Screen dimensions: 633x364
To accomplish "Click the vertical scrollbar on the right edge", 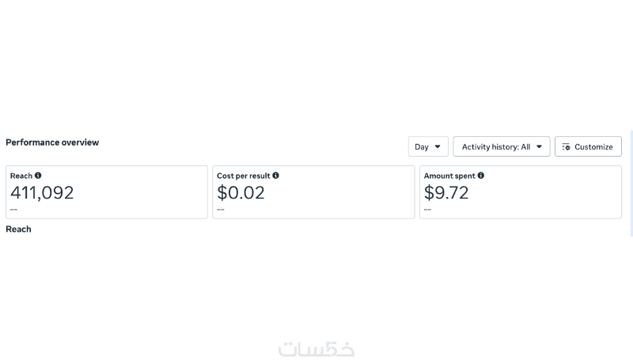I will (x=631, y=182).
